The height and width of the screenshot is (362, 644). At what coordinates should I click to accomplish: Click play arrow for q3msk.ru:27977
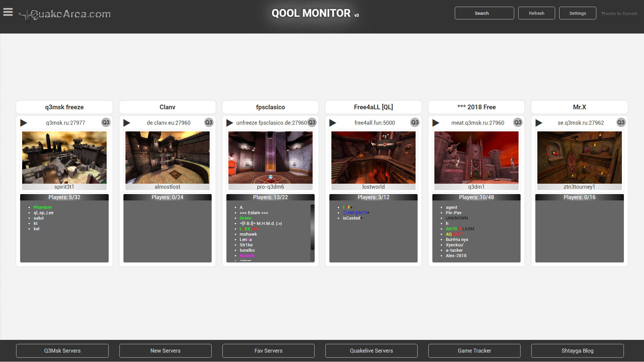(24, 123)
